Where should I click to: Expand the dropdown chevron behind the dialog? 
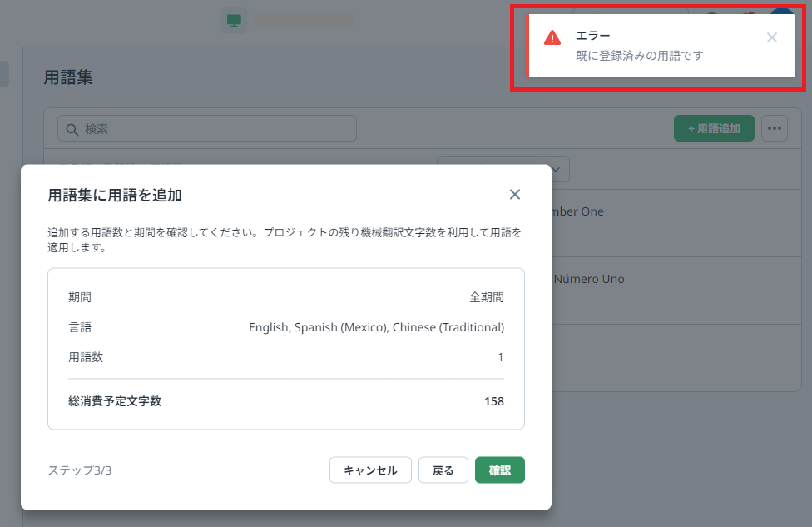(x=556, y=170)
